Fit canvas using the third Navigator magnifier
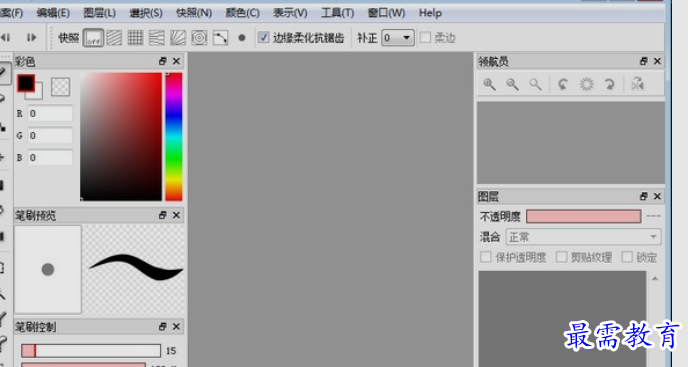The image size is (688, 367). point(535,84)
